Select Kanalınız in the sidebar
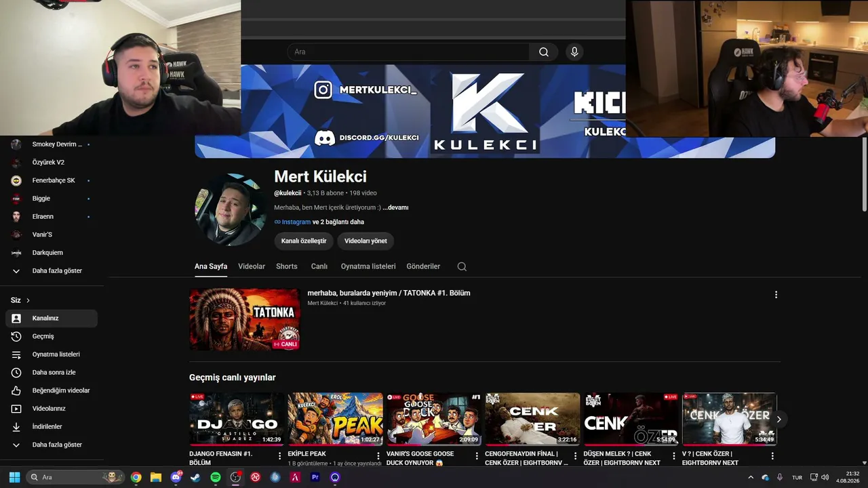Image resolution: width=868 pixels, height=488 pixels. pos(52,319)
